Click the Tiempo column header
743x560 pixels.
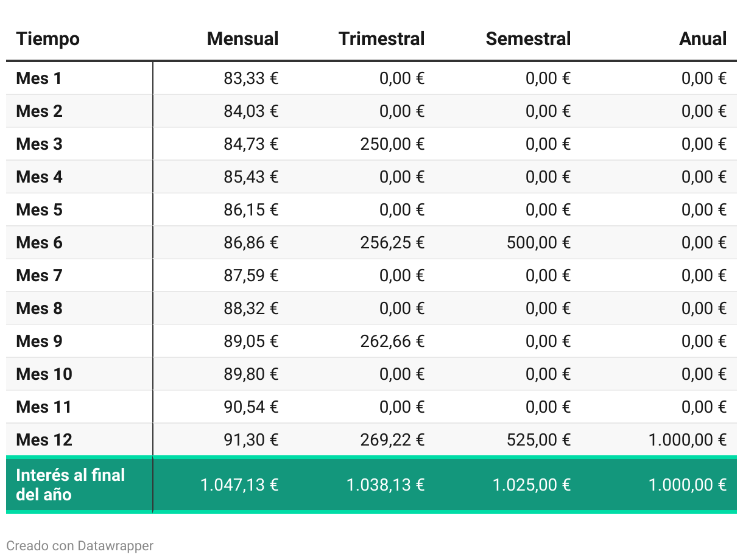pos(48,39)
